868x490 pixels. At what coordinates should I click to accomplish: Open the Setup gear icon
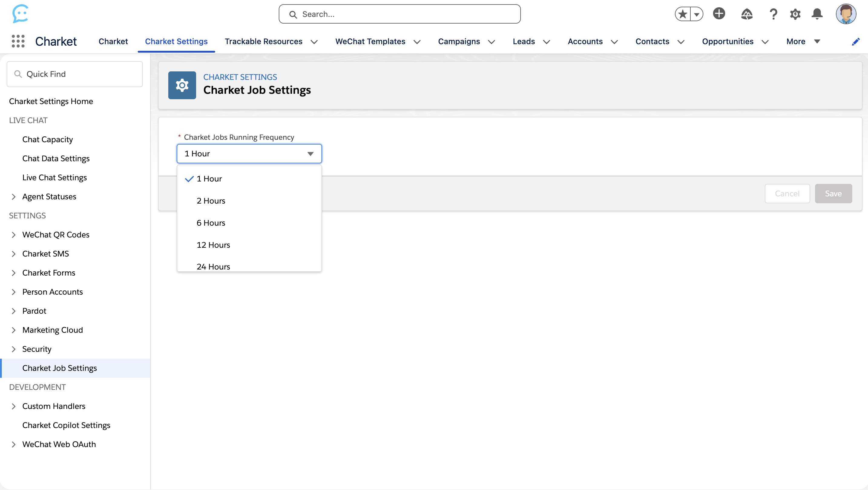click(x=795, y=14)
